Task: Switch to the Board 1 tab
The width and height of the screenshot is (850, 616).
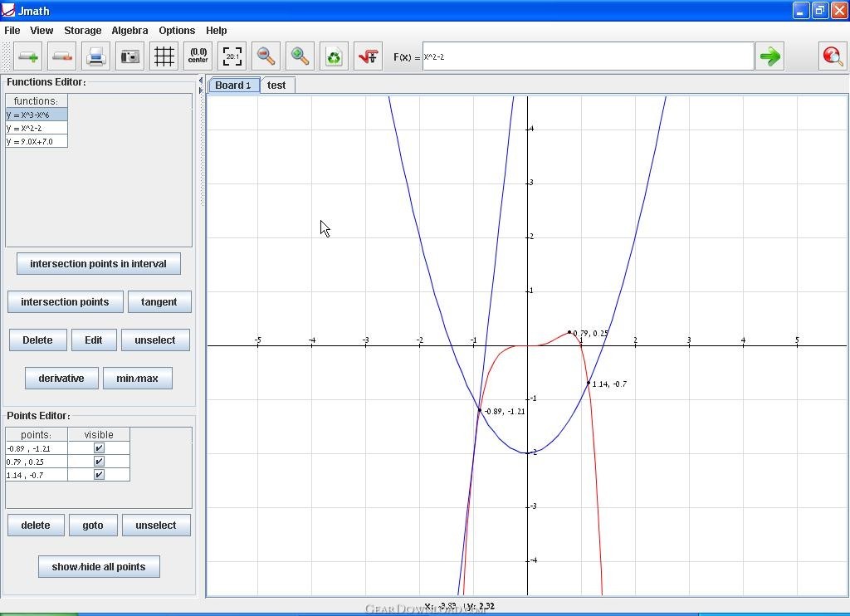Action: coord(233,86)
